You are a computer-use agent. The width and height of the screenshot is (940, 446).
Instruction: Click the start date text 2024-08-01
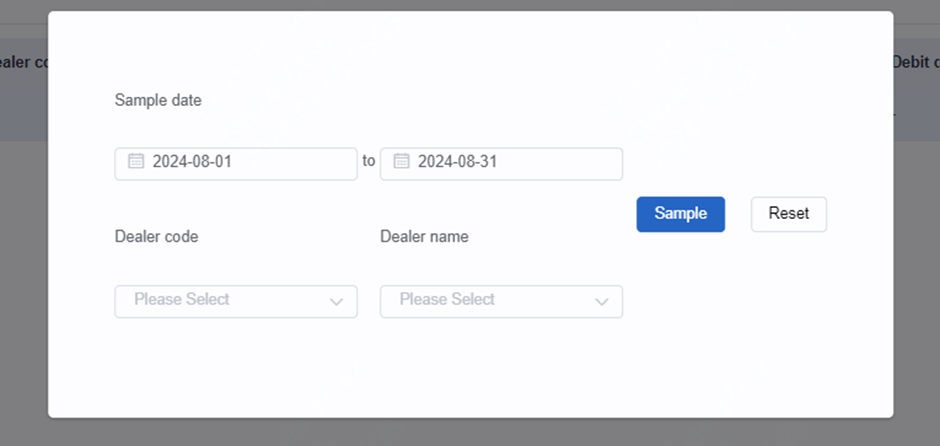click(x=192, y=161)
